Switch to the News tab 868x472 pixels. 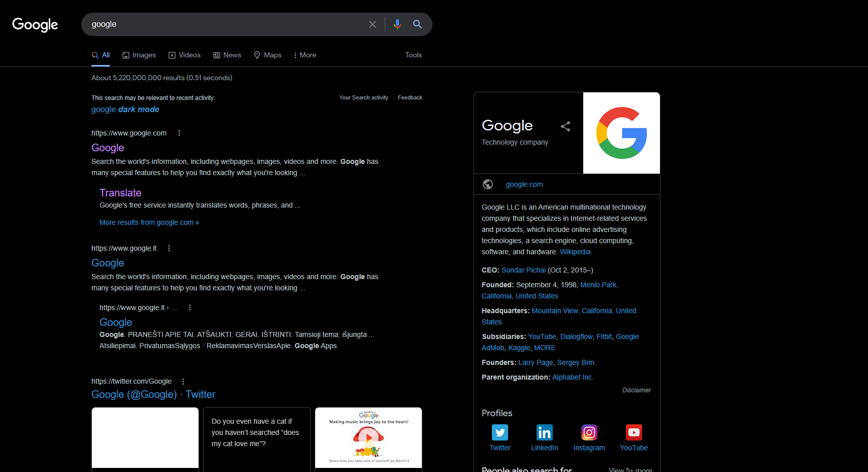pos(227,55)
